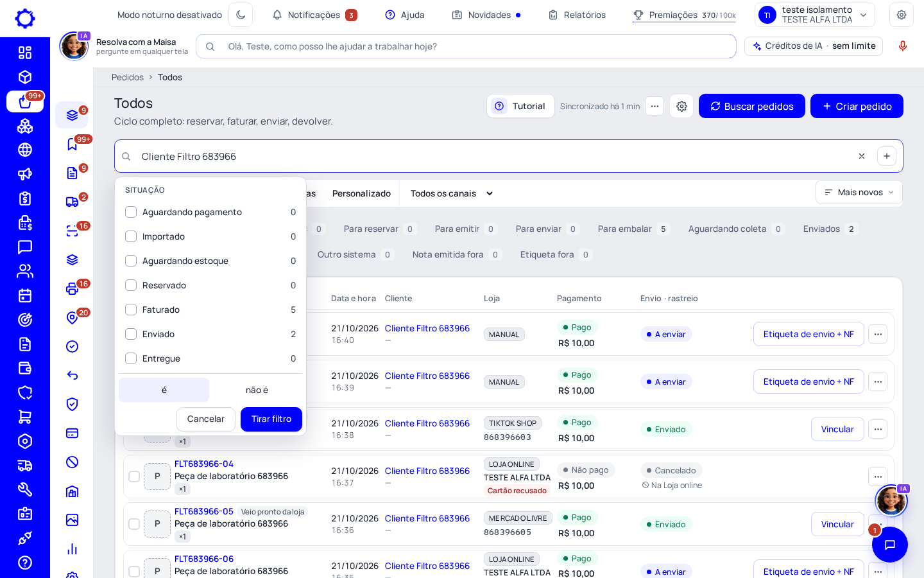Open the shopping cart icon in the sidebar
Image resolution: width=924 pixels, height=578 pixels.
click(25, 417)
